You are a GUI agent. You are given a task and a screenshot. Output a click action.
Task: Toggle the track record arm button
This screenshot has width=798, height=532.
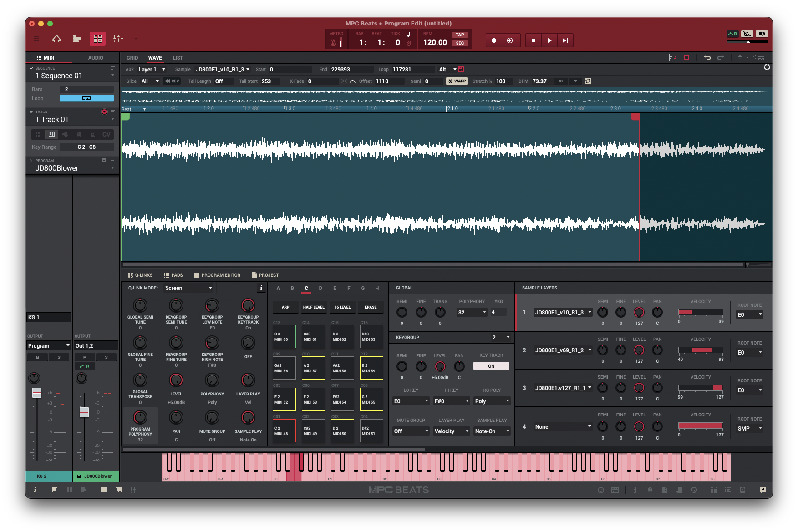tap(104, 111)
